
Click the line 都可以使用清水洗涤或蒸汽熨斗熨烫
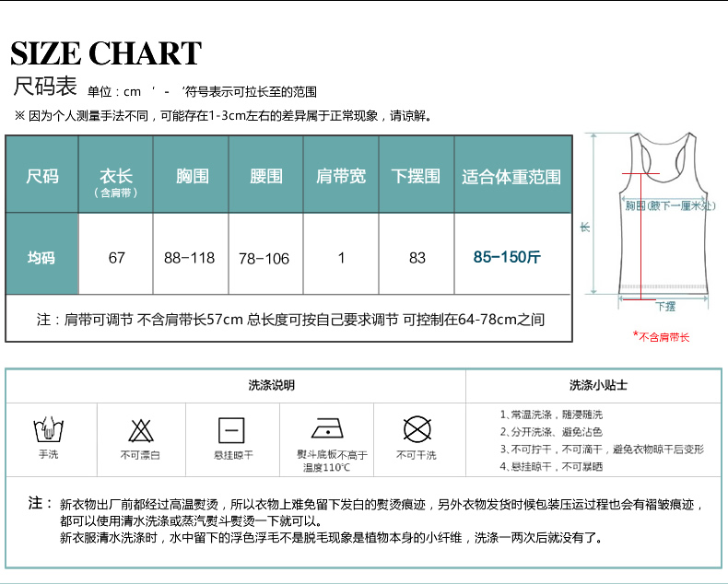click(x=191, y=520)
